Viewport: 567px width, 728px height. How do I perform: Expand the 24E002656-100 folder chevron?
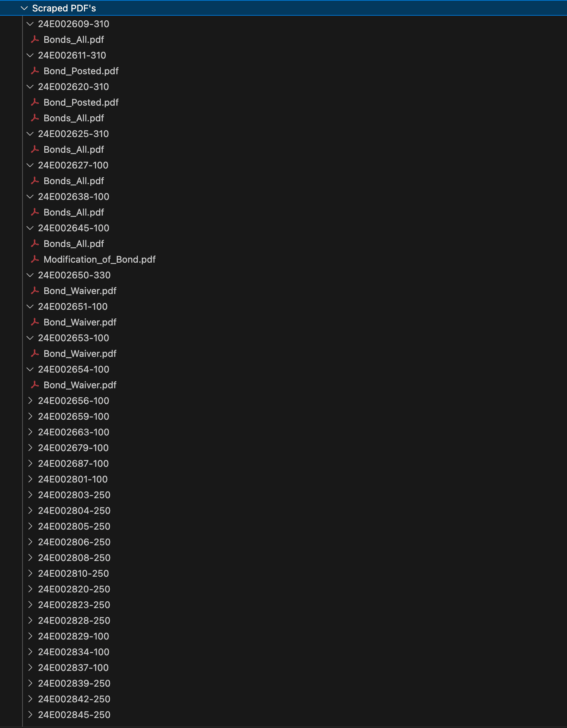coord(30,401)
